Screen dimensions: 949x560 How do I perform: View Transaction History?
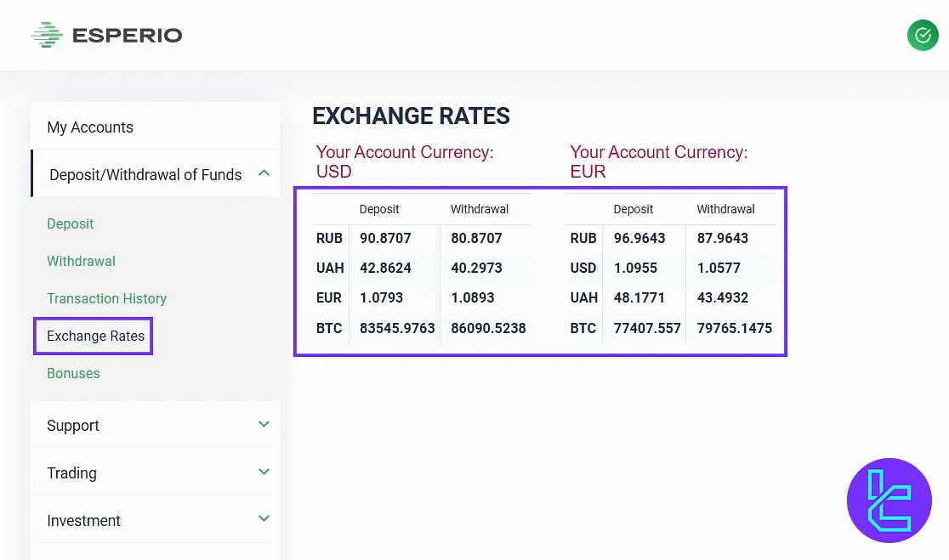coord(106,298)
